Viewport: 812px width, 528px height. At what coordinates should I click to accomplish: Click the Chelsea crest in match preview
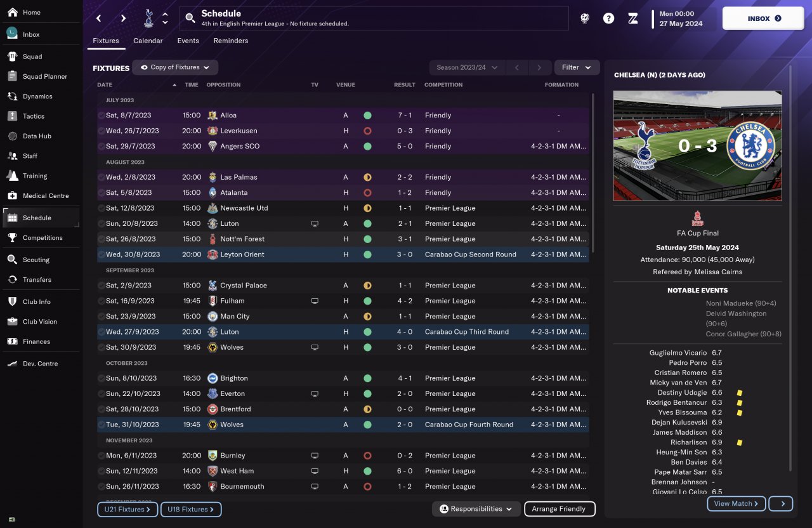(x=751, y=145)
